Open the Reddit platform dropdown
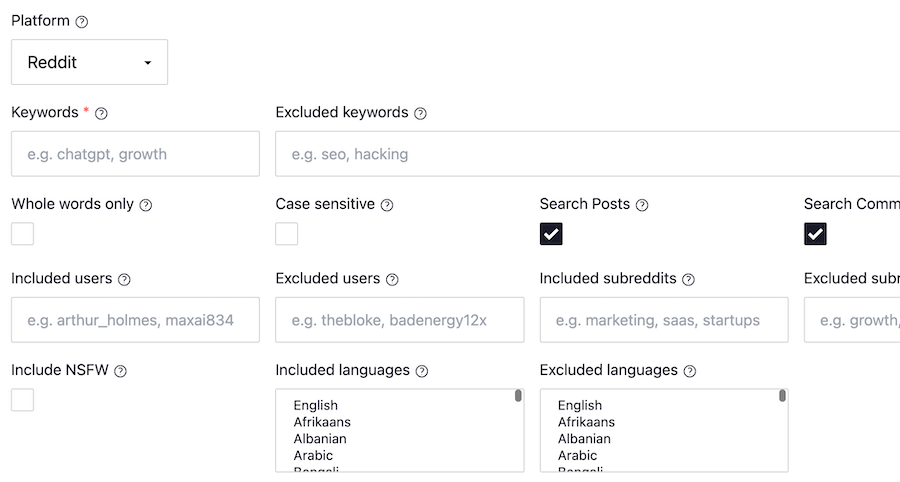 coord(90,62)
